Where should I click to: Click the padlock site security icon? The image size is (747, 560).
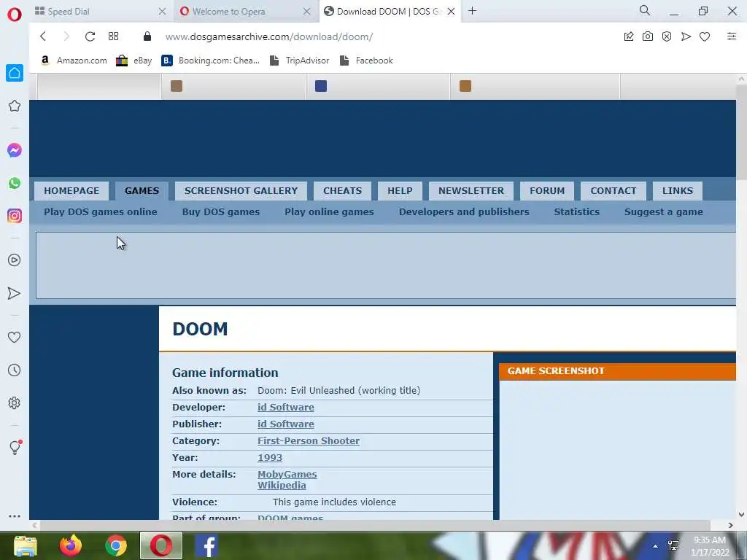pyautogui.click(x=147, y=36)
